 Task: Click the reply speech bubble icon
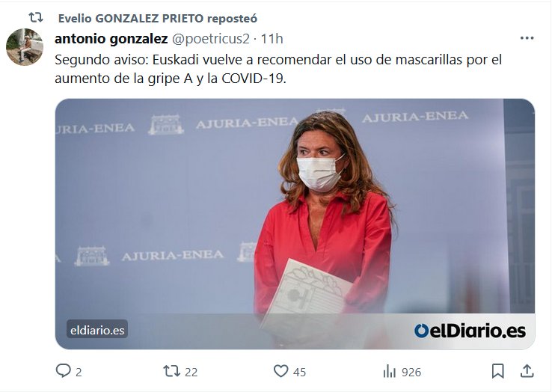click(64, 371)
